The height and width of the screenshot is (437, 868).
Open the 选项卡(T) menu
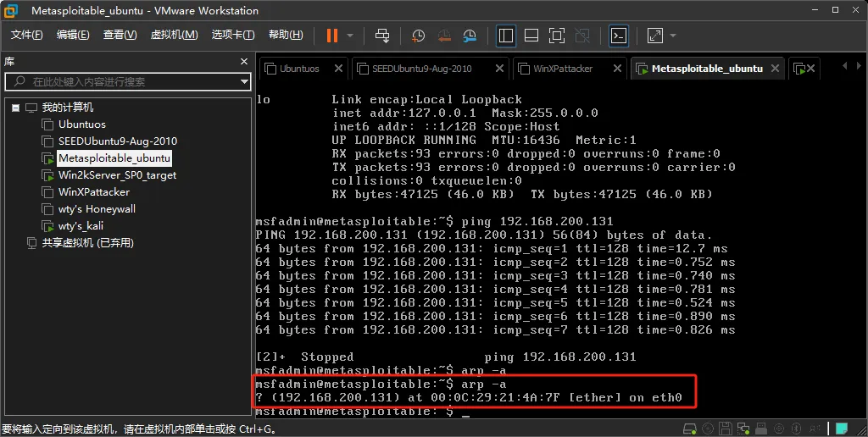[233, 34]
